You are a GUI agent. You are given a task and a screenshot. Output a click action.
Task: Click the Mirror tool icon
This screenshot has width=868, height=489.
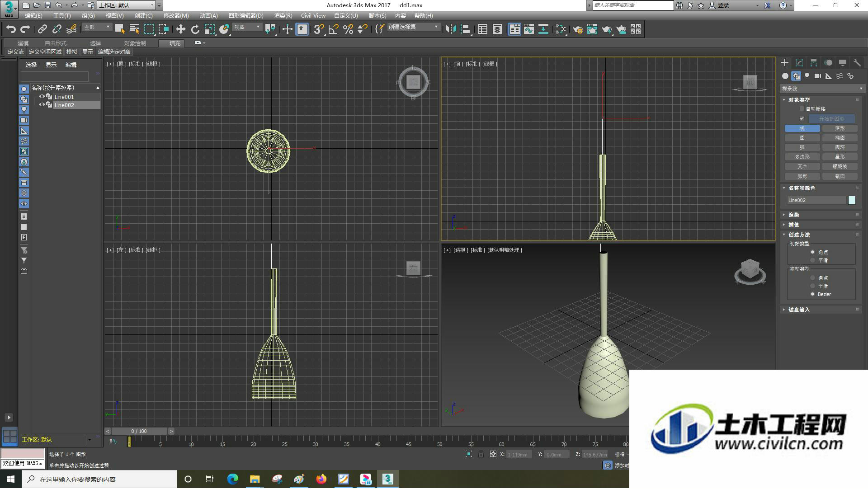pyautogui.click(x=451, y=29)
